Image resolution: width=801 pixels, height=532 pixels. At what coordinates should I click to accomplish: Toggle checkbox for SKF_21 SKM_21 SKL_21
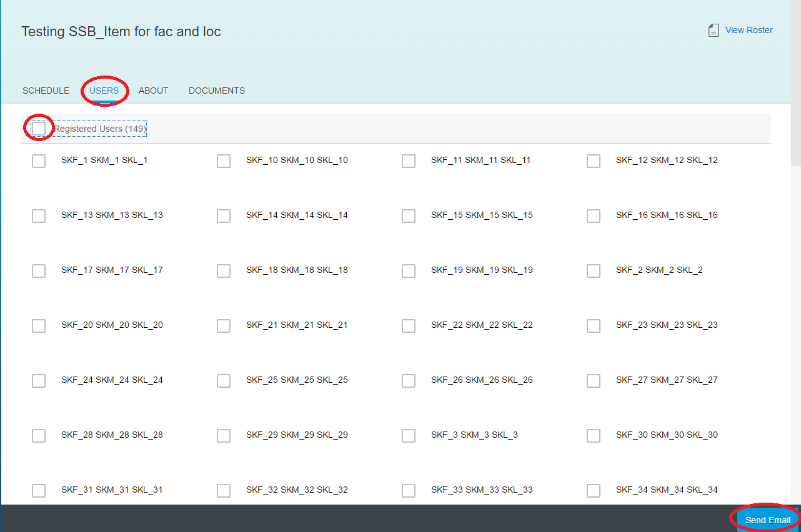pyautogui.click(x=224, y=326)
